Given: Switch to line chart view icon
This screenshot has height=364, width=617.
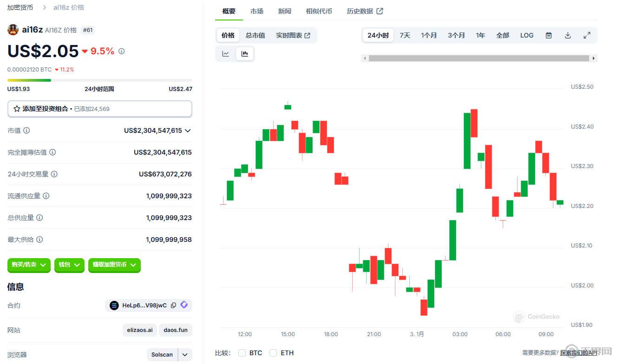Looking at the screenshot, I should 226,54.
